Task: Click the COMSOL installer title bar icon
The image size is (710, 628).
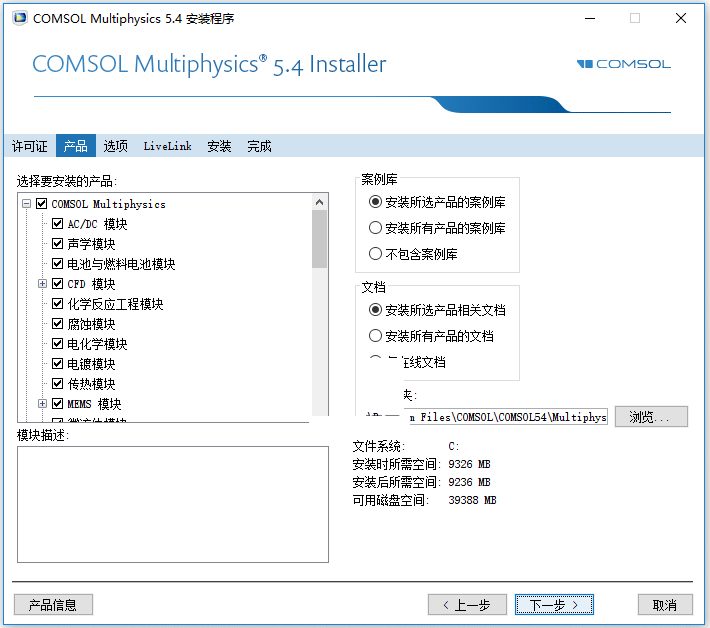Action: click(20, 18)
